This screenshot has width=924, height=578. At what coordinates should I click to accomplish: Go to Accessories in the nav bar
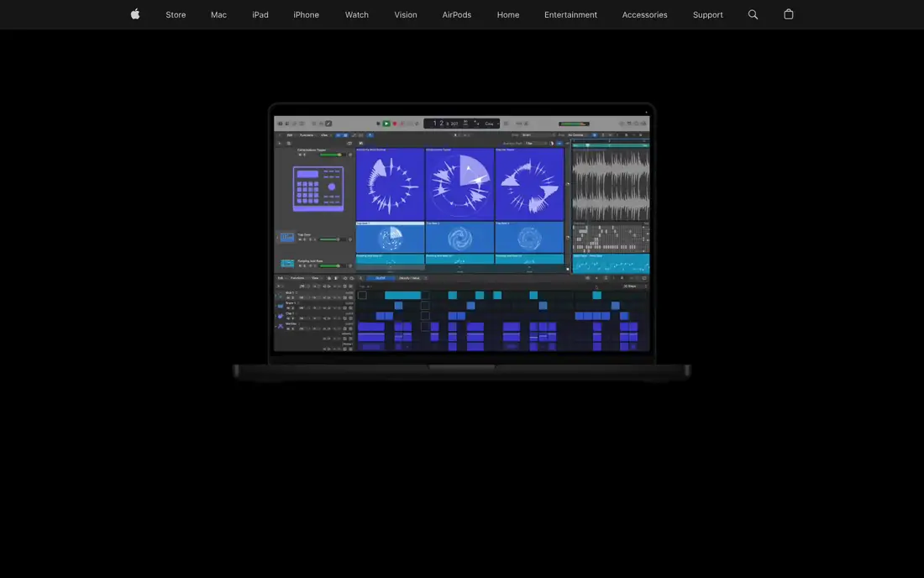click(644, 15)
